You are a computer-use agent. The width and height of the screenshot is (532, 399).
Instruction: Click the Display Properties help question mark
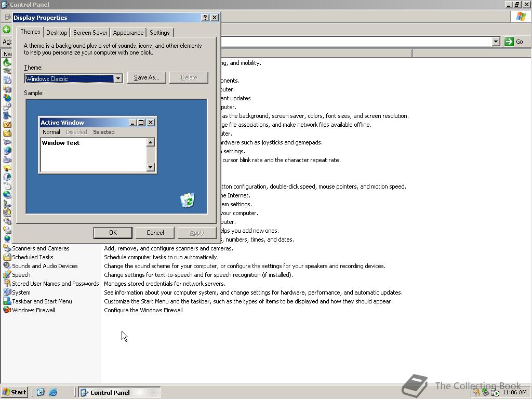tap(205, 18)
